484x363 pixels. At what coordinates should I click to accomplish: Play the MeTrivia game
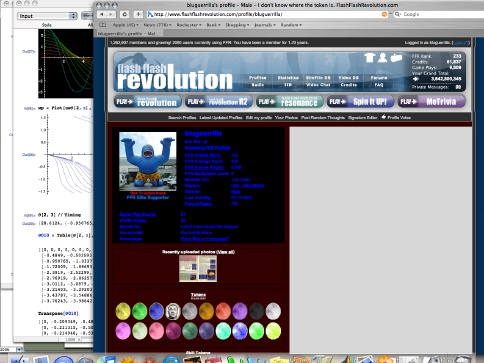click(431, 102)
